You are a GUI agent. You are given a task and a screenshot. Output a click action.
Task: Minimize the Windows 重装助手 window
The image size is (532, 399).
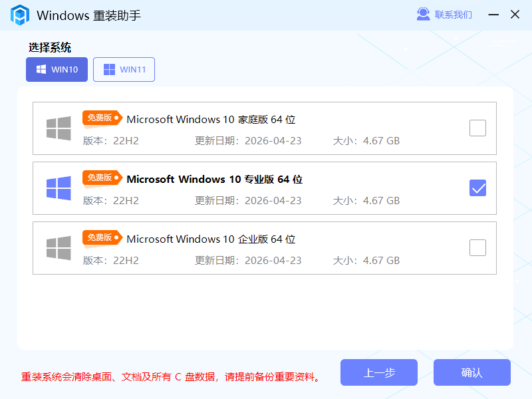(x=493, y=15)
